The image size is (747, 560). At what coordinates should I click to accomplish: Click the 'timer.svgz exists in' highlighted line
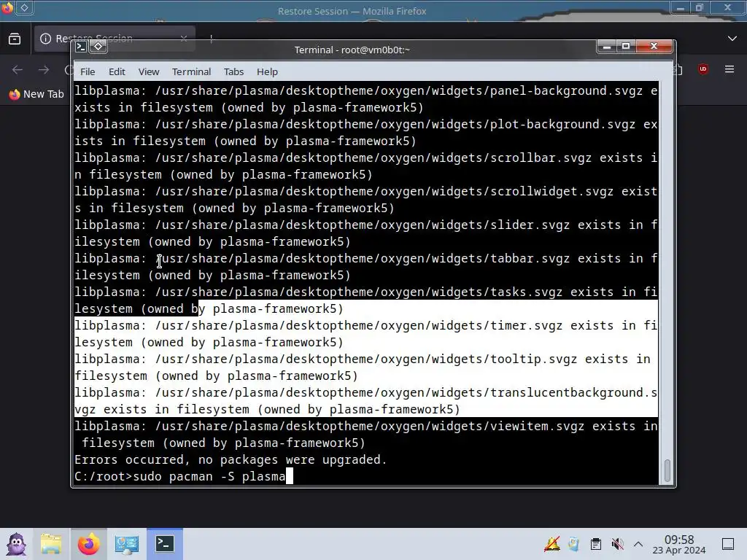tap(366, 326)
